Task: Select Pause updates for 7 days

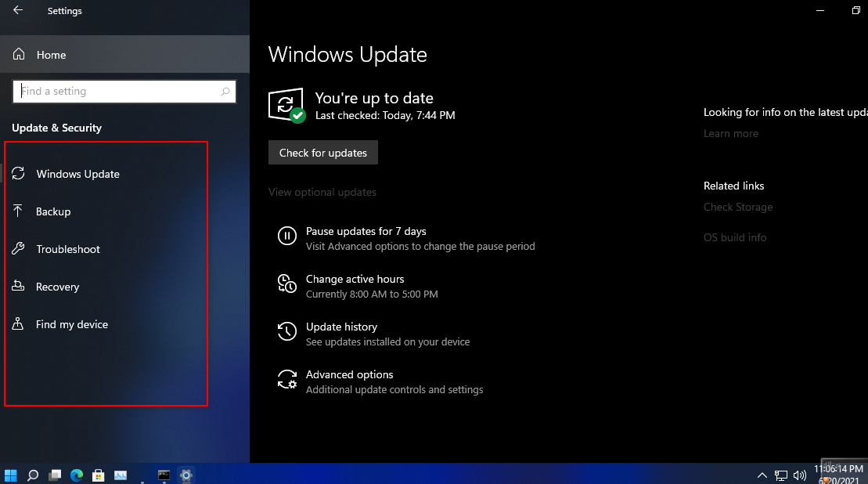Action: click(x=366, y=232)
